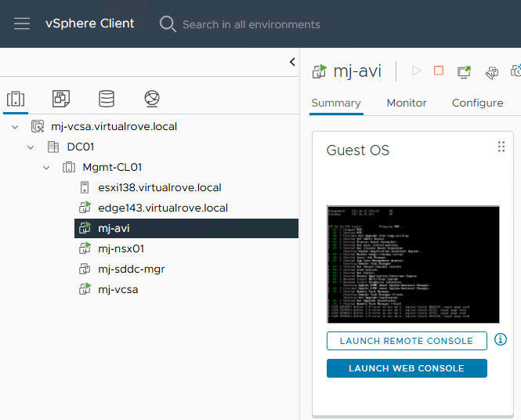521x420 pixels.
Task: Click the launch console toolbar icon
Action: click(x=465, y=71)
